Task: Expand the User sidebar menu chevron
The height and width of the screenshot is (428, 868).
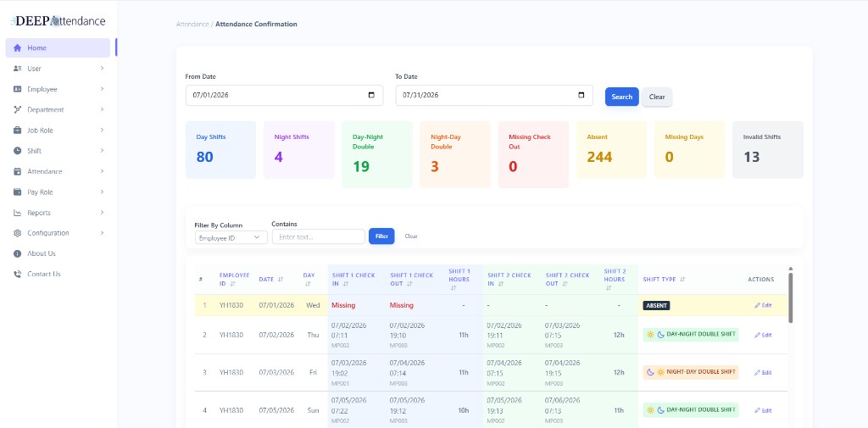Action: coord(102,69)
